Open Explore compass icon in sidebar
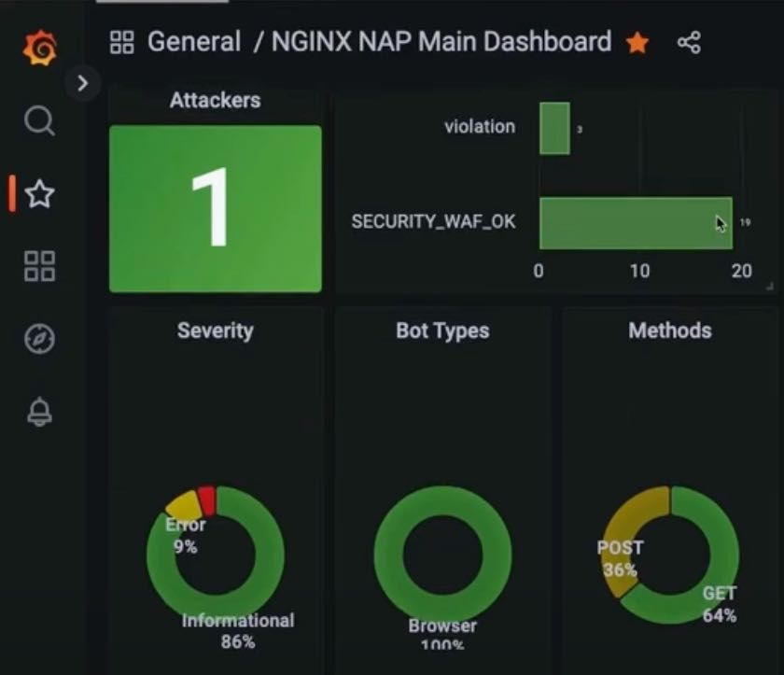 click(x=39, y=339)
